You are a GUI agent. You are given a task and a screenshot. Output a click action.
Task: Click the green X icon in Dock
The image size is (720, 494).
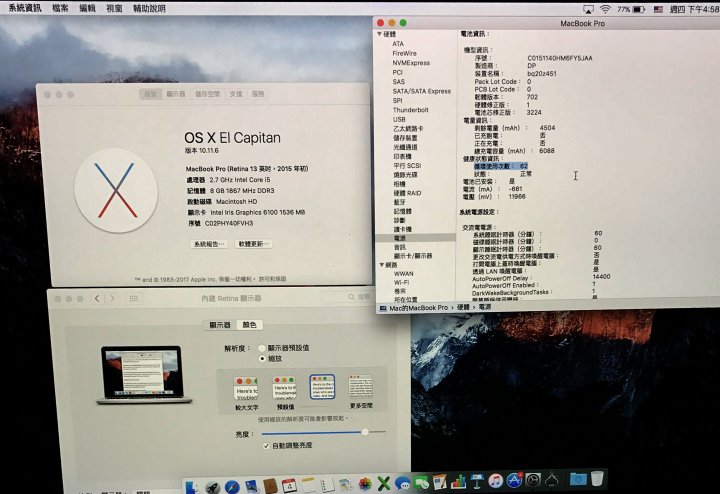coord(383,483)
